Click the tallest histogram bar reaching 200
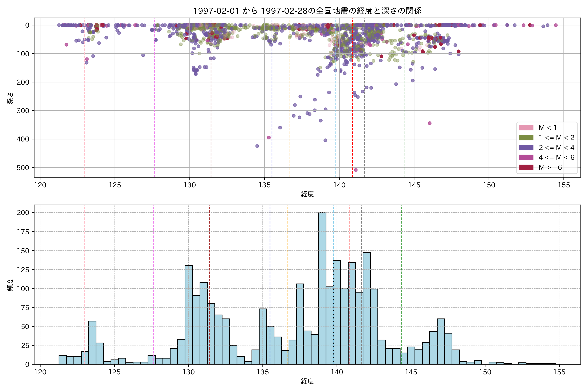 (322, 287)
